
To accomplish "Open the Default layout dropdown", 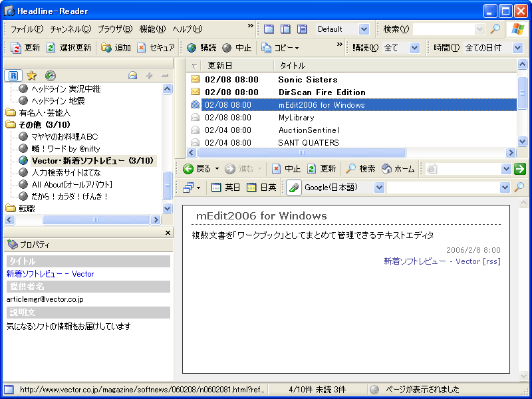I will click(364, 29).
